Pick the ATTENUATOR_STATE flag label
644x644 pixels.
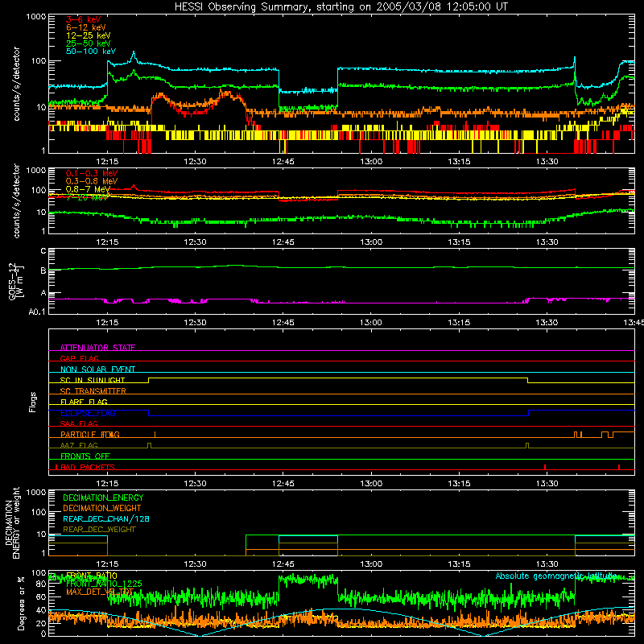pyautogui.click(x=97, y=348)
